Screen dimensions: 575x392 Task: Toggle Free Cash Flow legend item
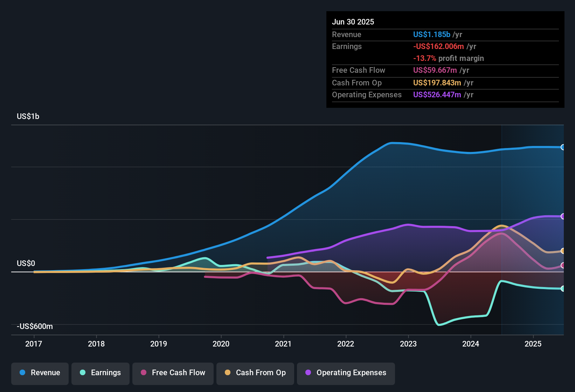(x=173, y=373)
